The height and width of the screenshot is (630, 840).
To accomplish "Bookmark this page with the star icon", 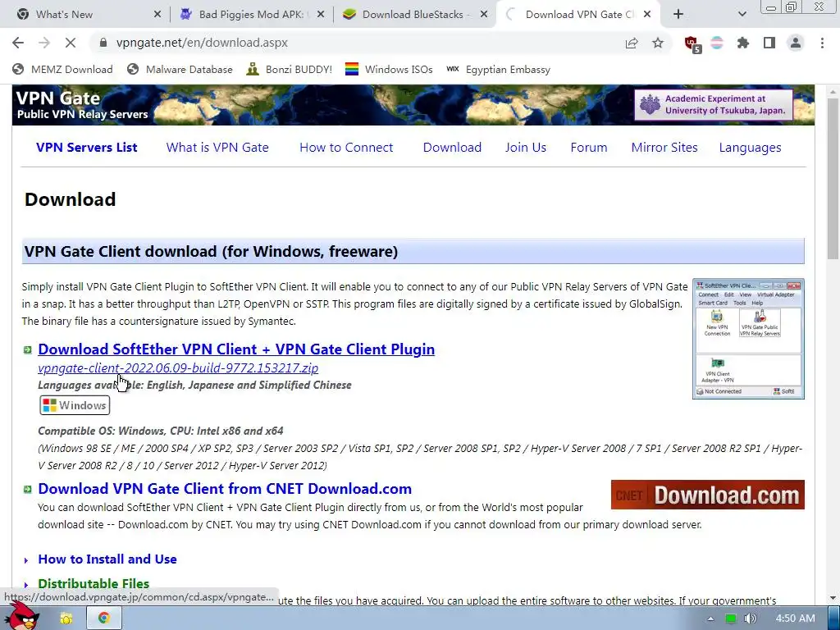I will tap(658, 43).
